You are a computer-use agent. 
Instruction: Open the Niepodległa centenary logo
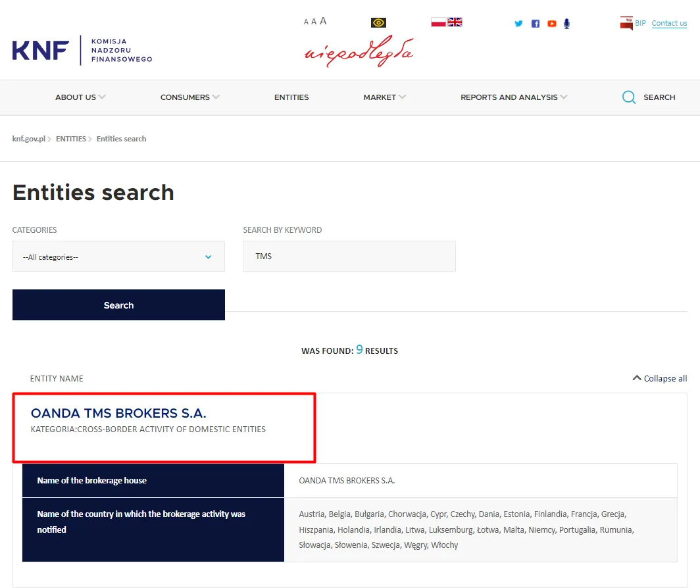point(359,51)
